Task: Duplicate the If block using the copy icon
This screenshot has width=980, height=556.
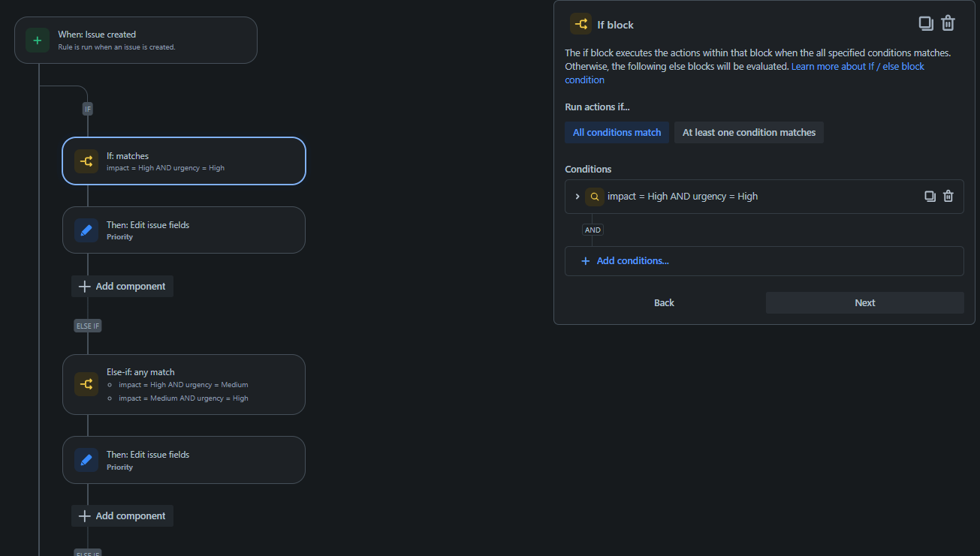Action: pyautogui.click(x=925, y=23)
